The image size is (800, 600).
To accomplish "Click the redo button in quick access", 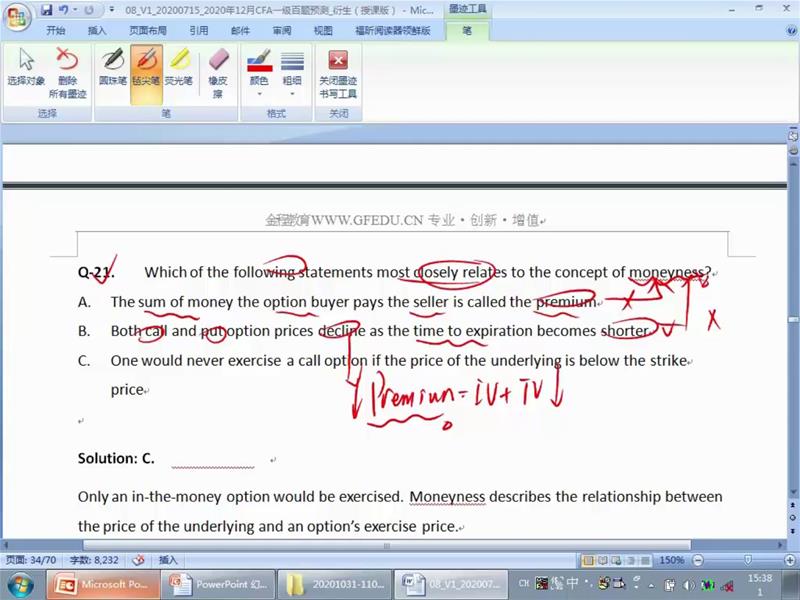I will point(89,10).
